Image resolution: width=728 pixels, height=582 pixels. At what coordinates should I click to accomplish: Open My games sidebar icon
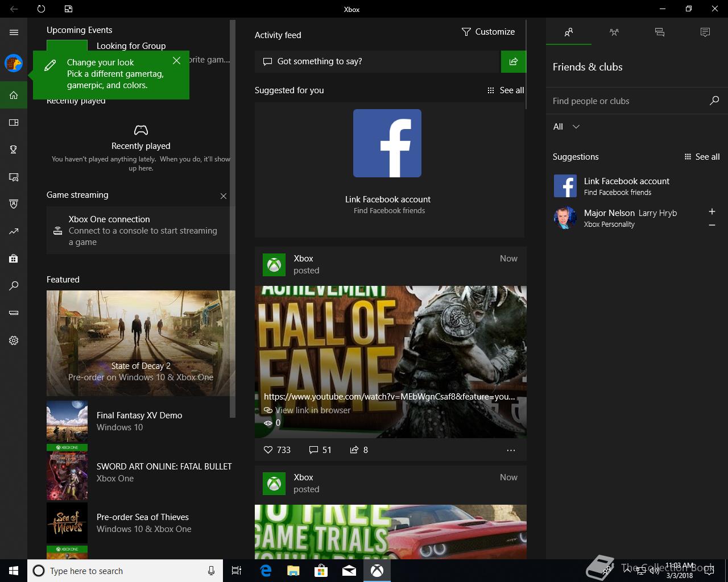(14, 122)
